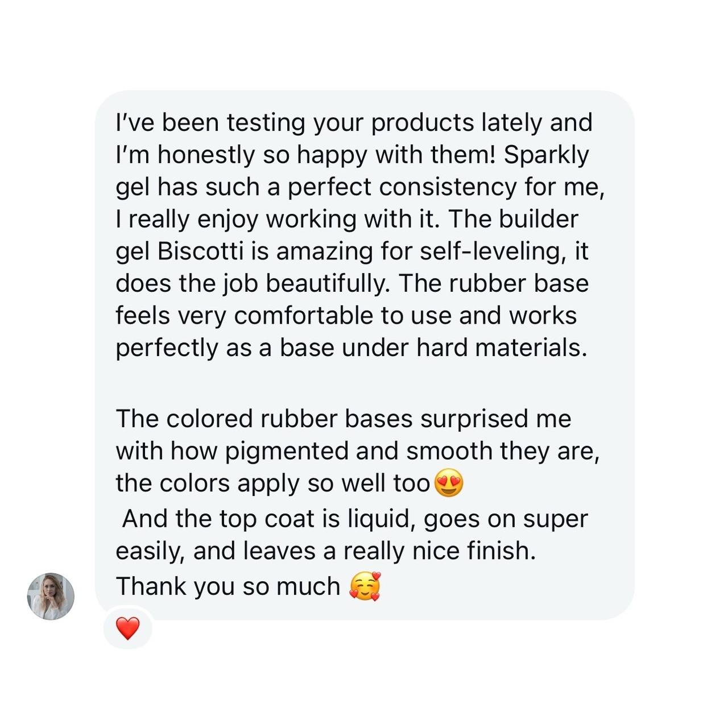728x728 pixels.
Task: Click the smiling face with hearts emoji
Action: point(365,586)
